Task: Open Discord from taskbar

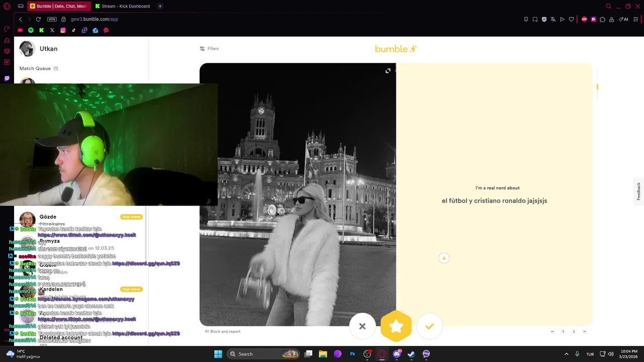Action: [397, 354]
